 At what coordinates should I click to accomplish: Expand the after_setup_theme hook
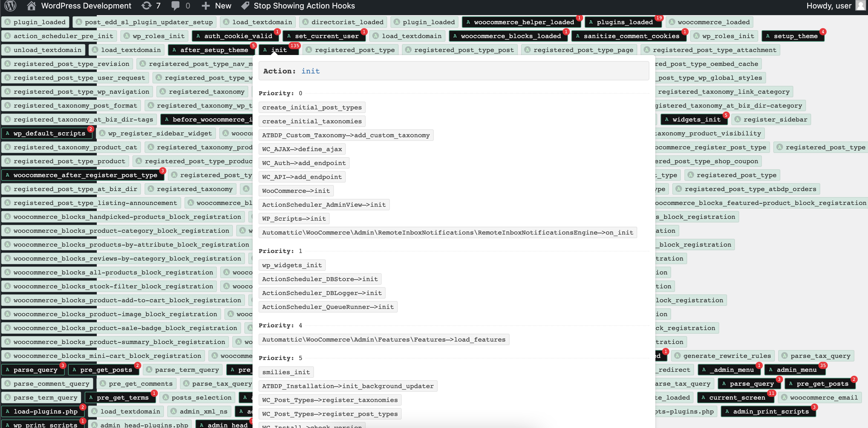click(211, 50)
